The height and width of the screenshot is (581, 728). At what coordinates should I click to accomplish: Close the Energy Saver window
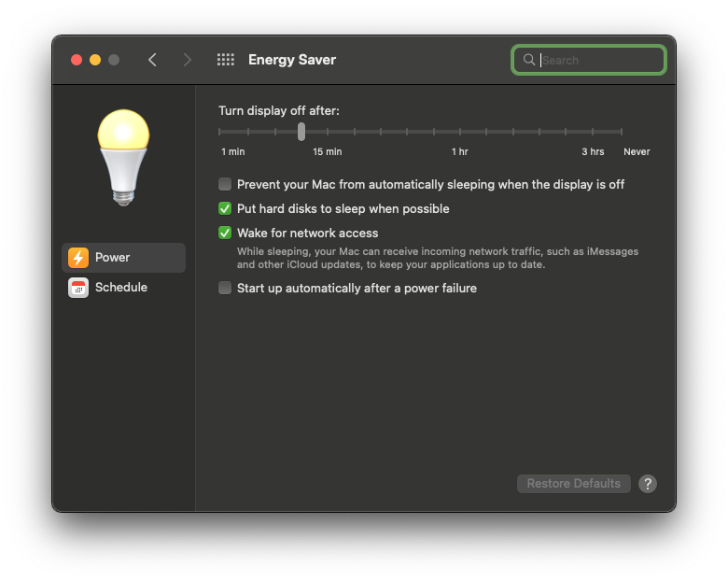pyautogui.click(x=77, y=60)
